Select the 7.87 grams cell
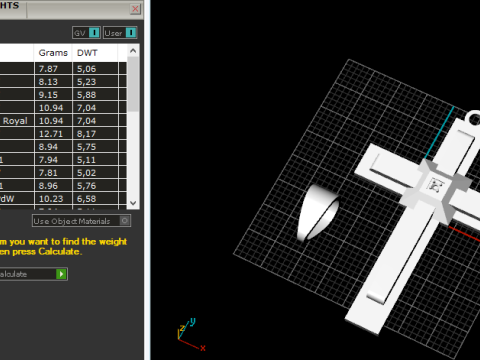 click(53, 69)
